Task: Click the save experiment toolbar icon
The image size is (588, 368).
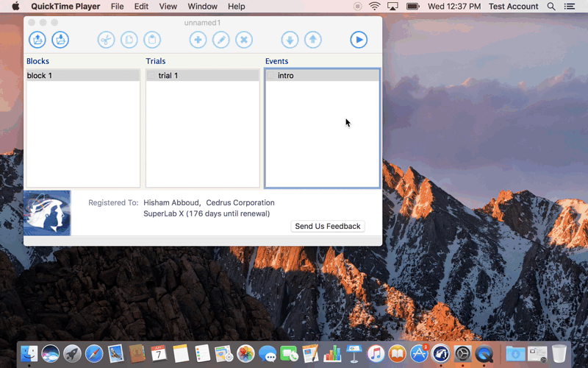Action: click(60, 40)
